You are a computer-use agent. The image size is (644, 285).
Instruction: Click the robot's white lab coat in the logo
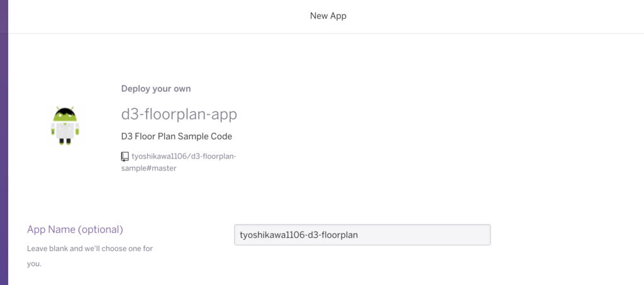65,131
